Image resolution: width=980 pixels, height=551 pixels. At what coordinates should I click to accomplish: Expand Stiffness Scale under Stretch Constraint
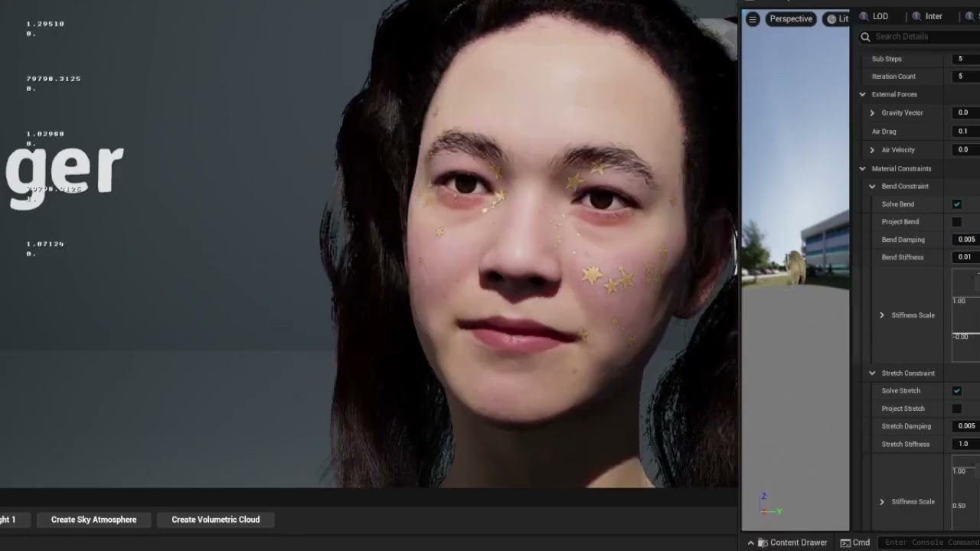882,502
